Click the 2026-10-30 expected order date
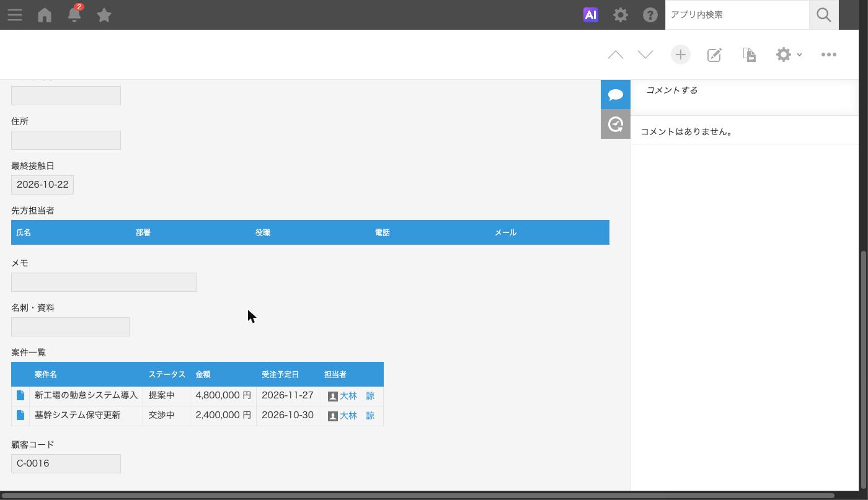 pyautogui.click(x=288, y=415)
